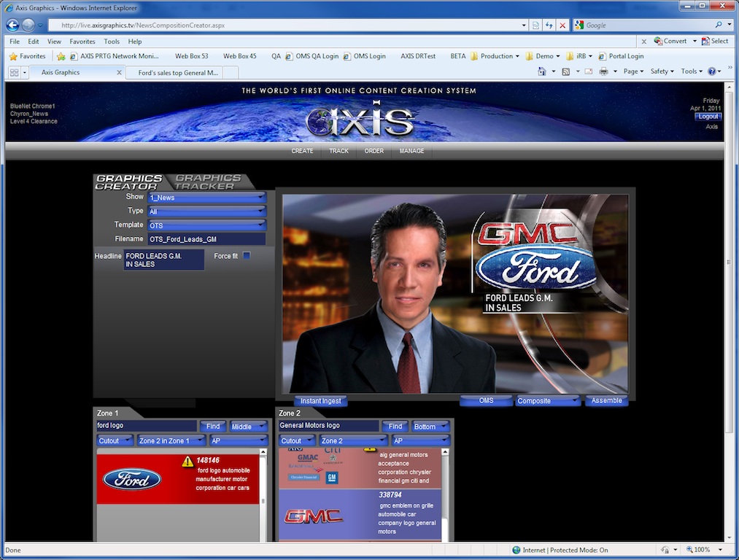Click the Home icon in command bar
Viewport: 739px width, 560px height.
(x=542, y=71)
